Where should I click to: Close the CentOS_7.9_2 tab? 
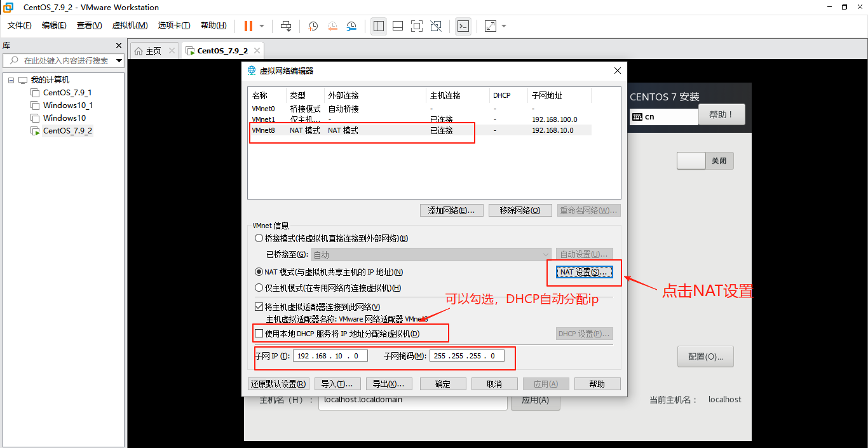coord(256,51)
